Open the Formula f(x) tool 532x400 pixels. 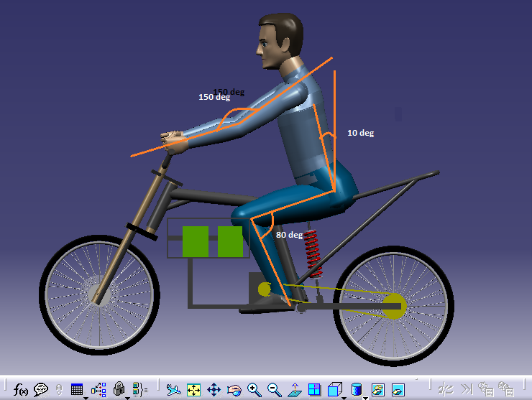[x=21, y=390]
